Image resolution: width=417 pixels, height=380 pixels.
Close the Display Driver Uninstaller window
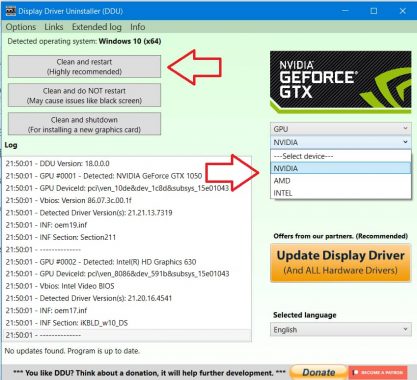click(x=402, y=11)
